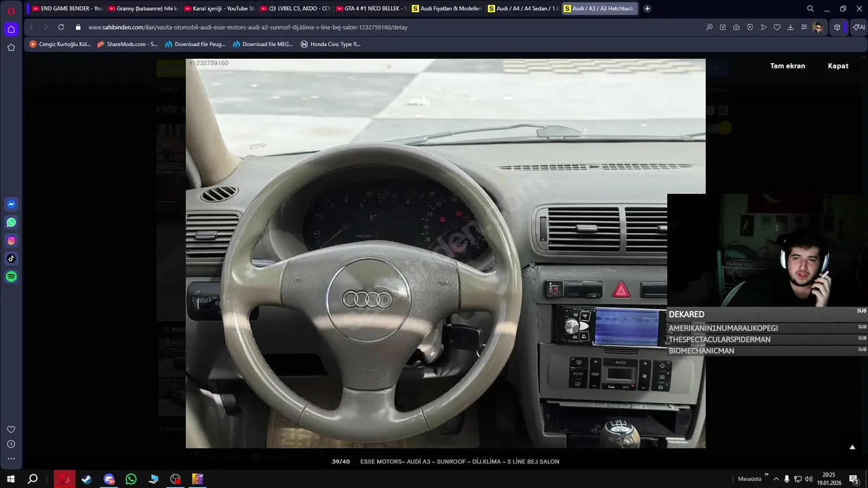Open the downloads icon
868x488 pixels.
click(x=791, y=27)
